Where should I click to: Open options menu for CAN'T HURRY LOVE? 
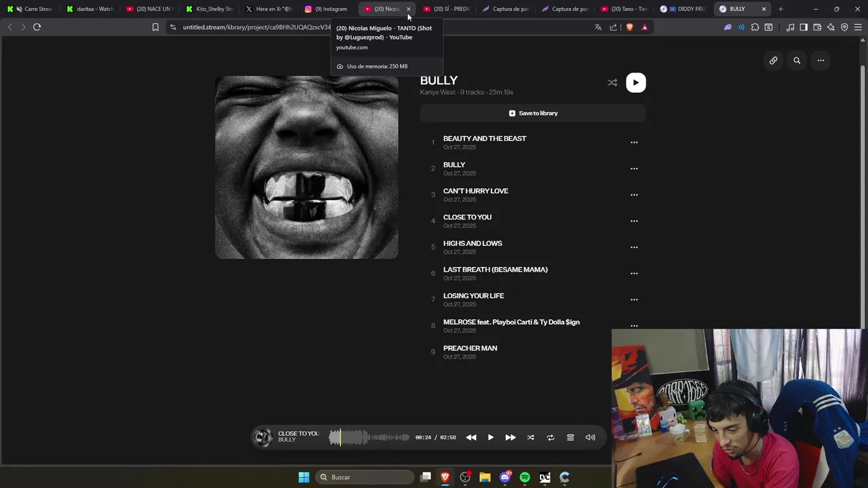634,195
